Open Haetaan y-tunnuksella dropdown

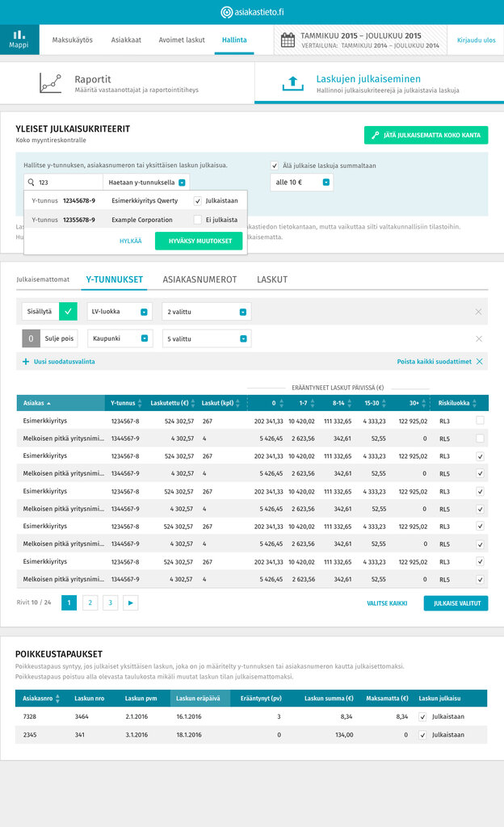pyautogui.click(x=146, y=183)
